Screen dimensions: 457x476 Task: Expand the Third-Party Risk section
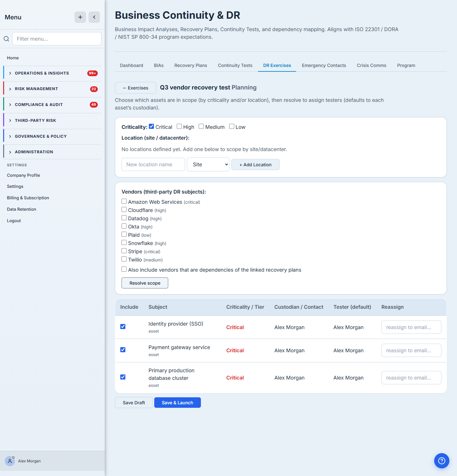click(x=52, y=121)
